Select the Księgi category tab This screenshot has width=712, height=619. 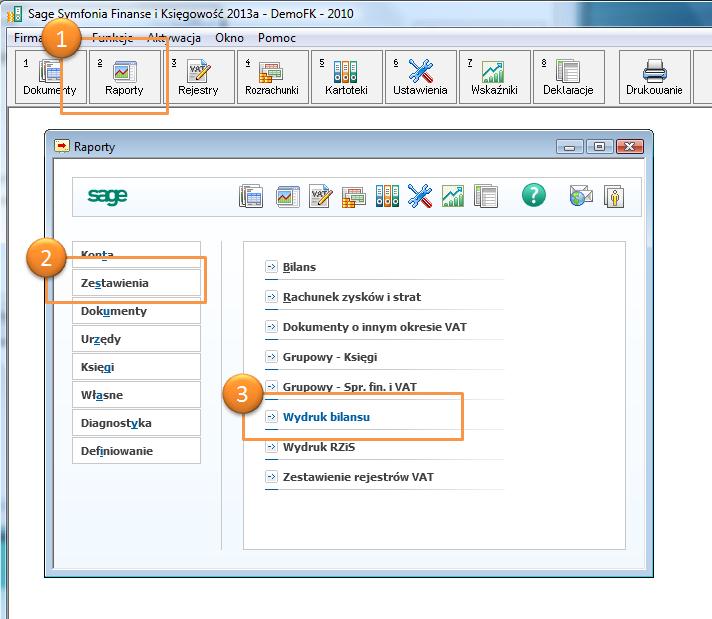tap(136, 367)
